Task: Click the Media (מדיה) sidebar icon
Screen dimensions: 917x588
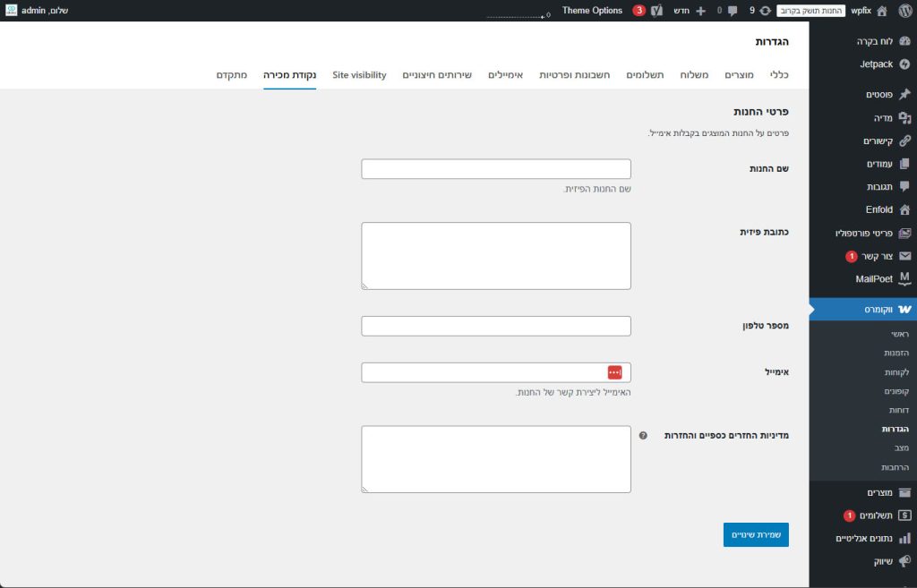Action: 904,117
